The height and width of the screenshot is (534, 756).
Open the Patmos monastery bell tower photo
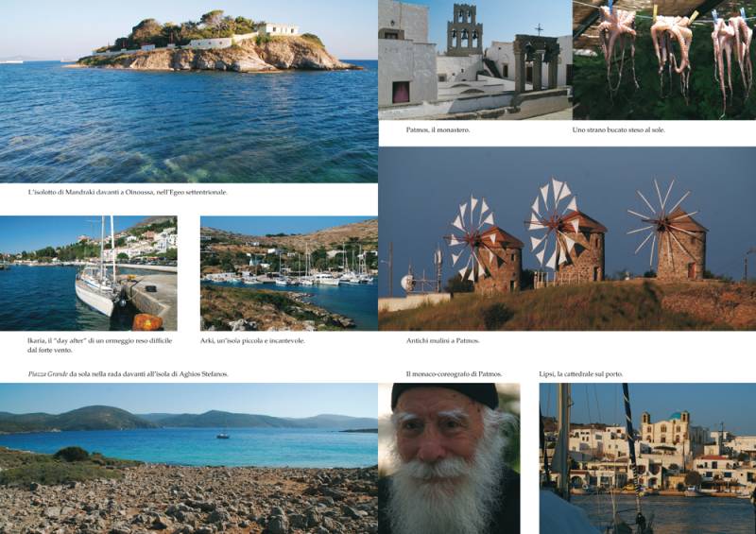point(474,59)
